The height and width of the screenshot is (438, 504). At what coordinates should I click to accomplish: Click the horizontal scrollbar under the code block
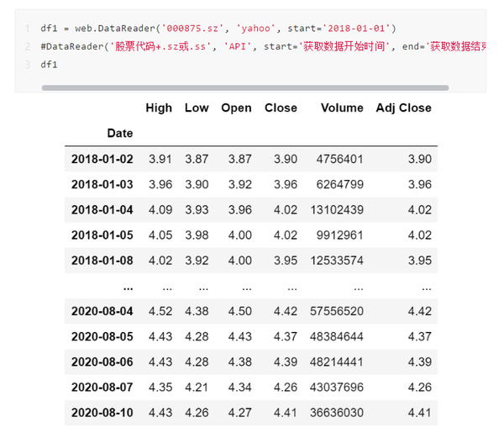tap(245, 87)
